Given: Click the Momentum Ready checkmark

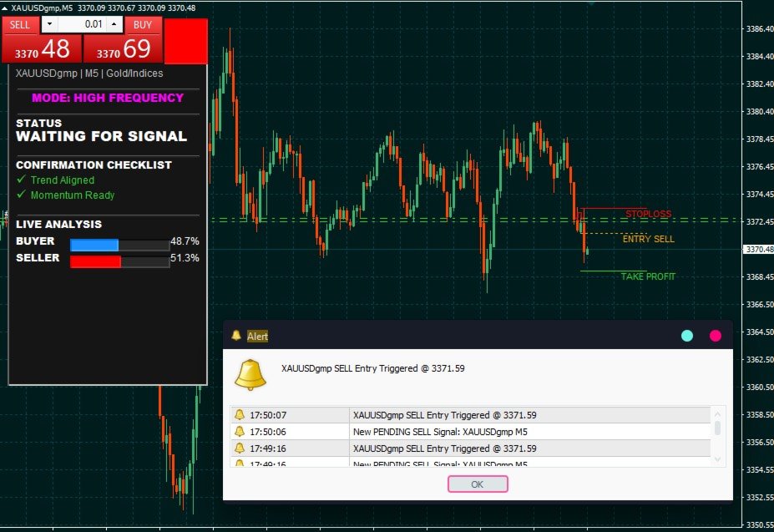Looking at the screenshot, I should point(21,194).
